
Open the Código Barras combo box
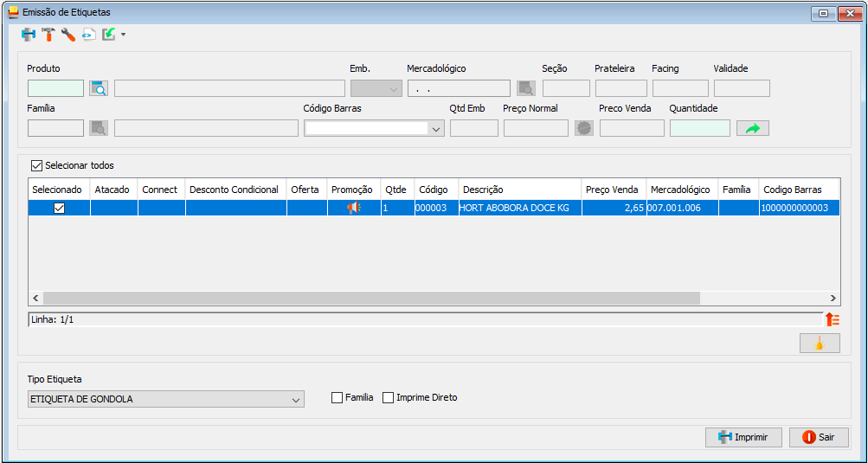(x=374, y=128)
